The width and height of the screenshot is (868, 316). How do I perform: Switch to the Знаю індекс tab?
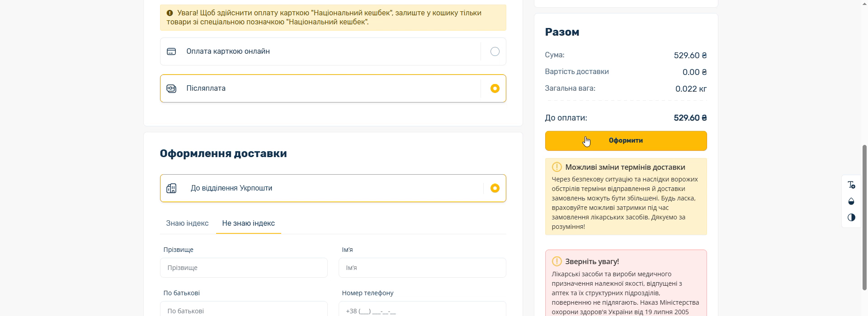(x=187, y=223)
